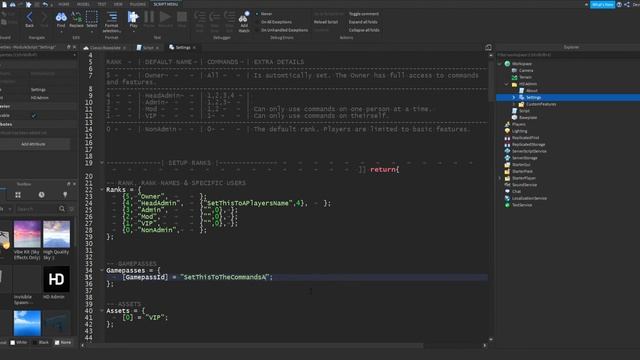This screenshot has width=640, height=360.
Task: Click the Replace tool icon
Action: click(76, 17)
